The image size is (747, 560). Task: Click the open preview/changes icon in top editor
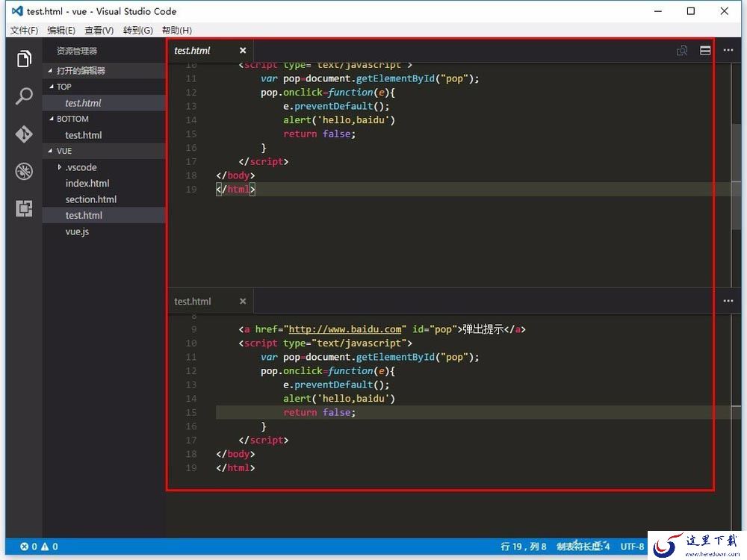(x=682, y=51)
